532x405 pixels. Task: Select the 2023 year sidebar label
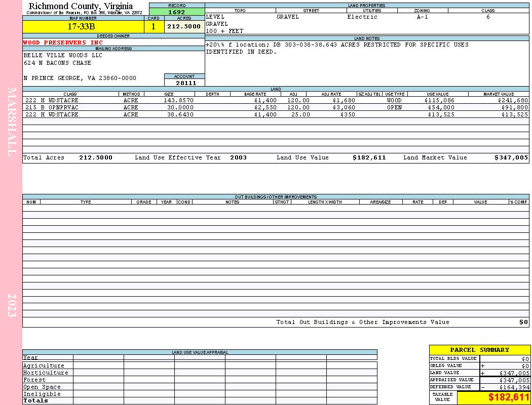[x=12, y=305]
